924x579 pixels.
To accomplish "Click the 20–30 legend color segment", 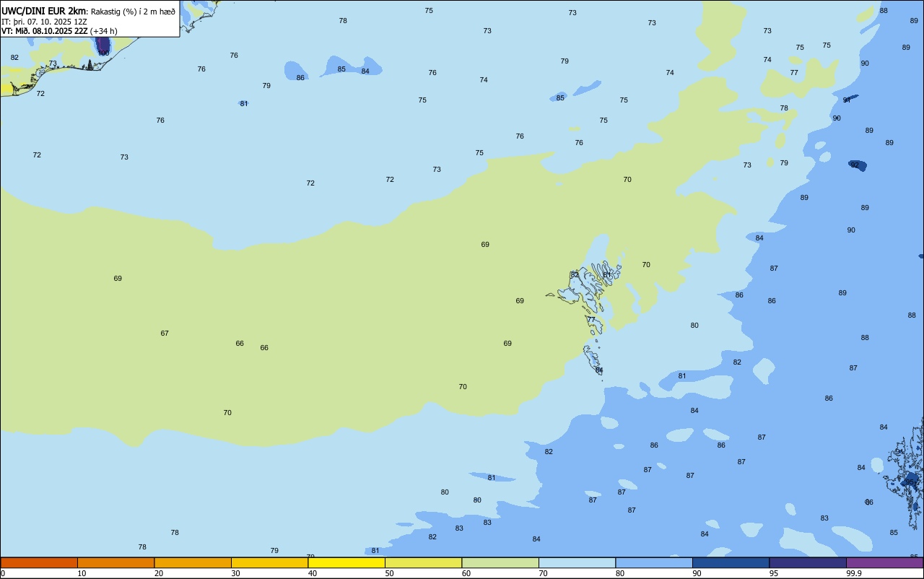I will pyautogui.click(x=193, y=562).
